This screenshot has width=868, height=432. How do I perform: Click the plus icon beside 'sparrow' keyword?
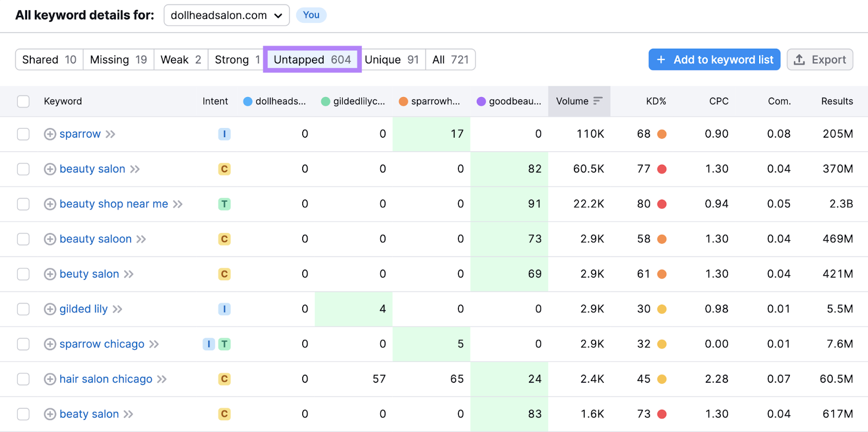[50, 134]
